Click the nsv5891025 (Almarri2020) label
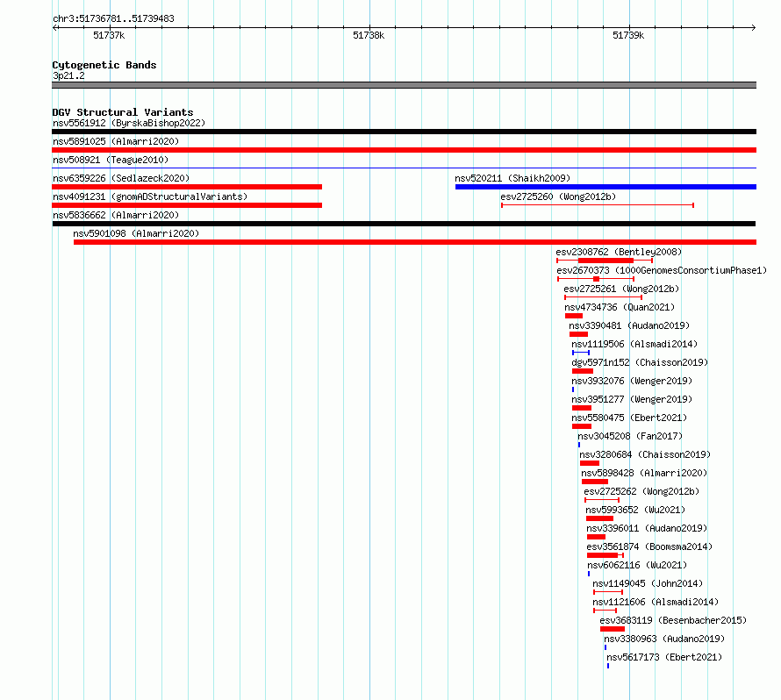 [x=116, y=141]
